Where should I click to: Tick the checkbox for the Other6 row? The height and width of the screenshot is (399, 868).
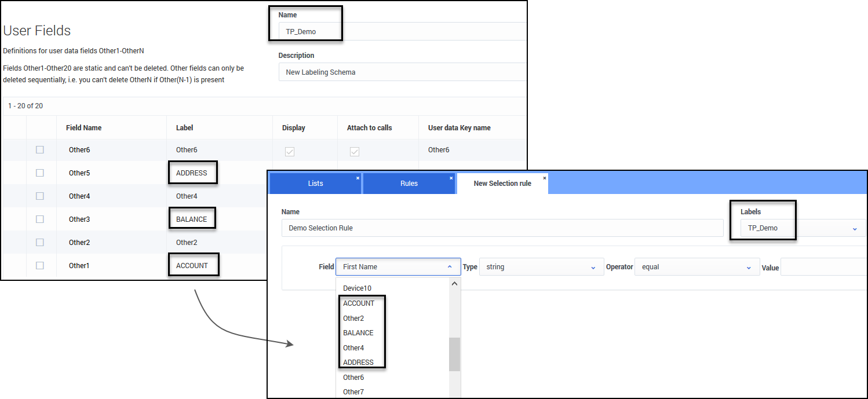40,150
